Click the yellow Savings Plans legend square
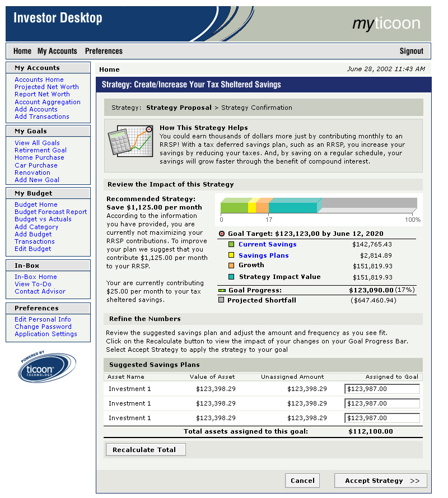Screen dimensions: 448x498 (x=231, y=255)
